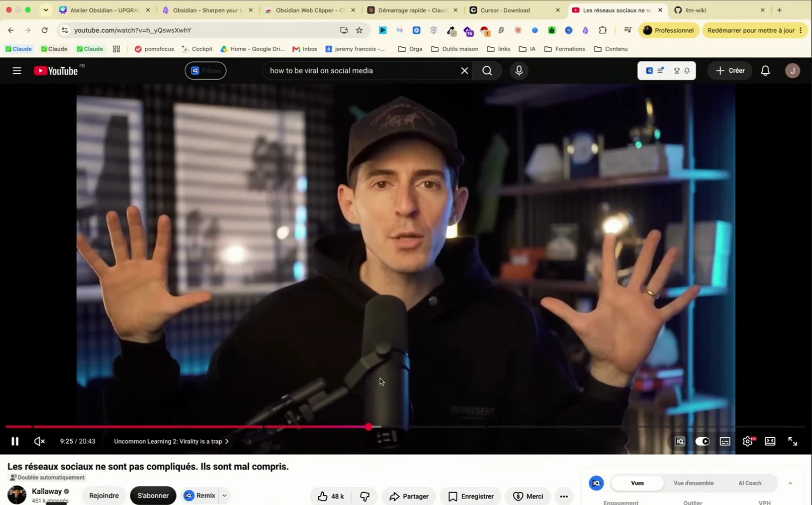Clear the search query with the X

click(465, 71)
